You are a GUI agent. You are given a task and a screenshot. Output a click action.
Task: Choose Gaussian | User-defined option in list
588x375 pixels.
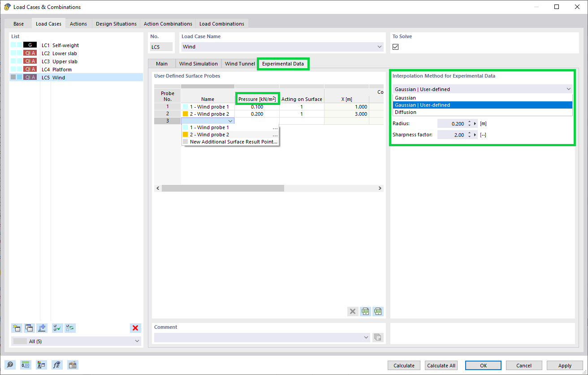[x=483, y=105]
